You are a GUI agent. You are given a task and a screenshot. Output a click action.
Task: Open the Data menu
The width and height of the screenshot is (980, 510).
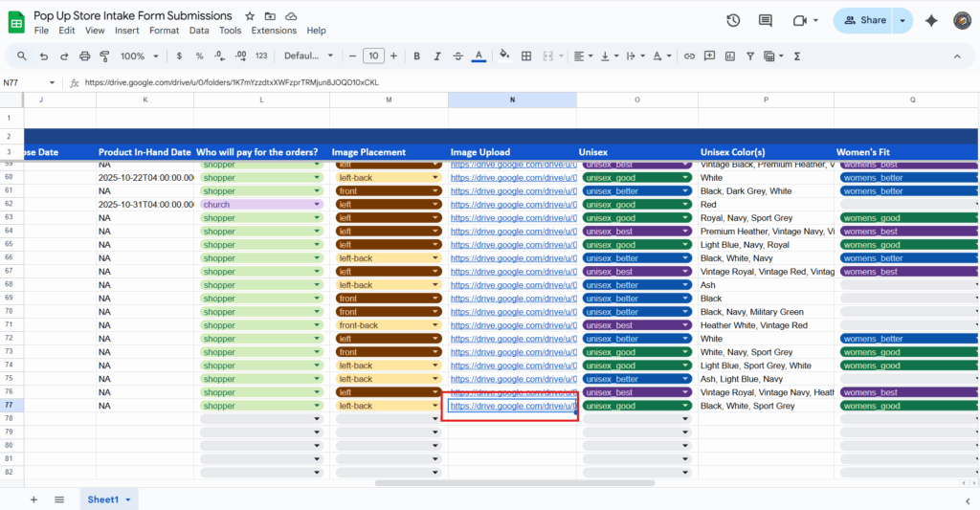point(199,31)
